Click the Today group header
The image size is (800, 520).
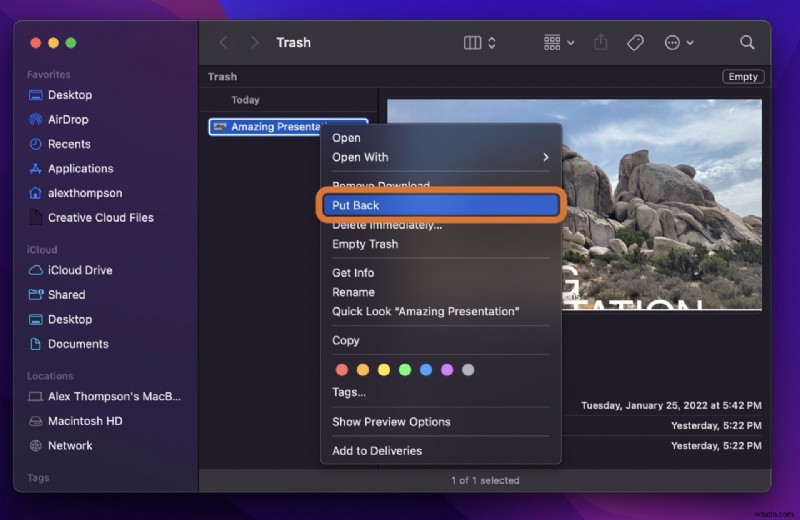245,100
